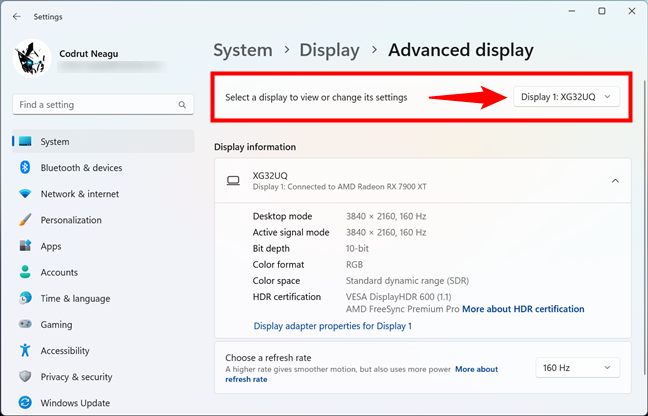The height and width of the screenshot is (416, 648).
Task: Click the Active signal mode 3840 × 2160 value
Action: [386, 232]
